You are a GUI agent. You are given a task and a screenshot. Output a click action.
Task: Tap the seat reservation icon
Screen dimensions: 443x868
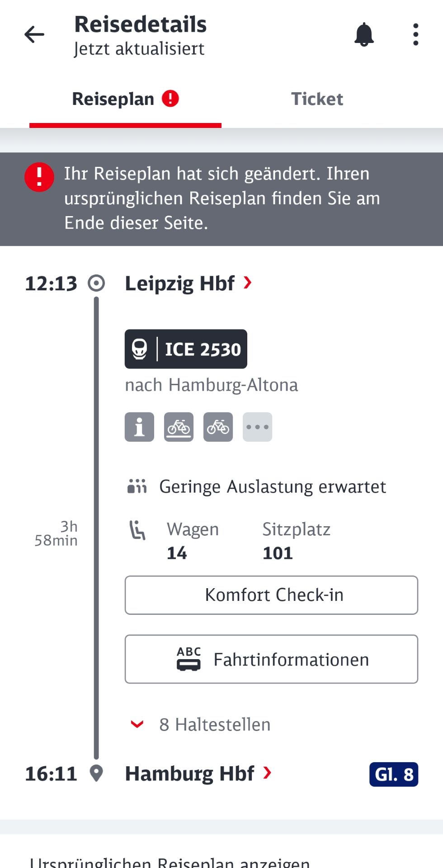coord(137,530)
